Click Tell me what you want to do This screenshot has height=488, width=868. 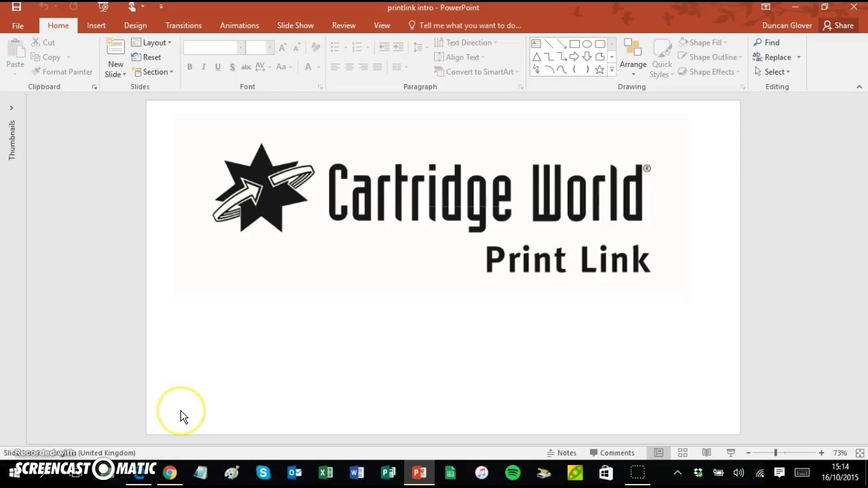(x=465, y=26)
